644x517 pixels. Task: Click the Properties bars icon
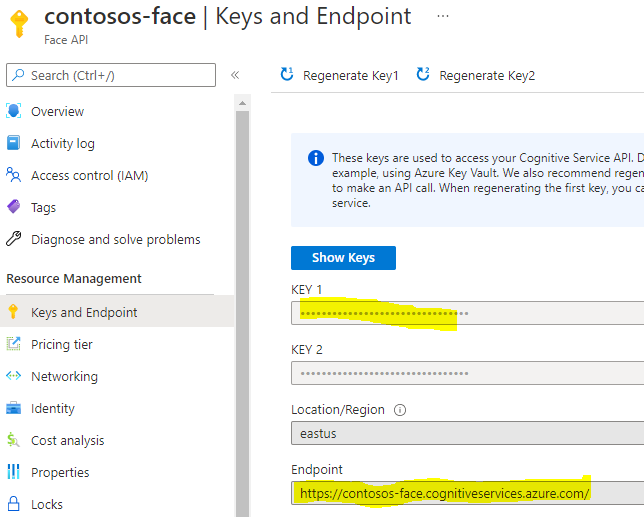(x=14, y=471)
